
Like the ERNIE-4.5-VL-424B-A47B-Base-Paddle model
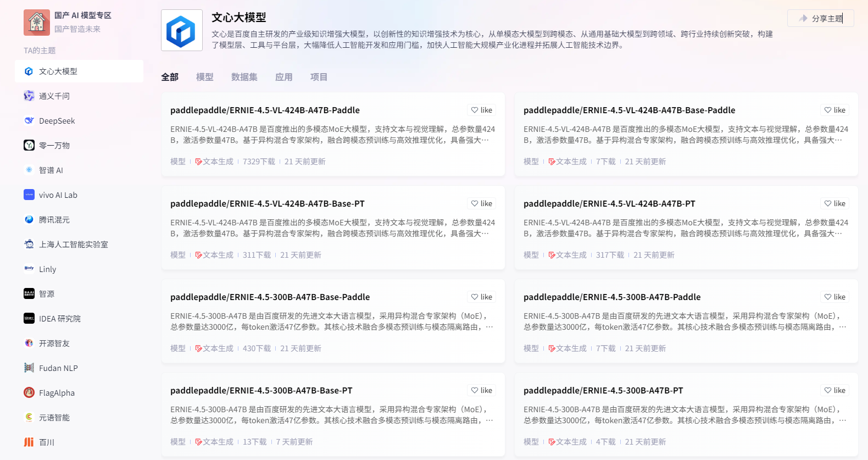pyautogui.click(x=835, y=110)
